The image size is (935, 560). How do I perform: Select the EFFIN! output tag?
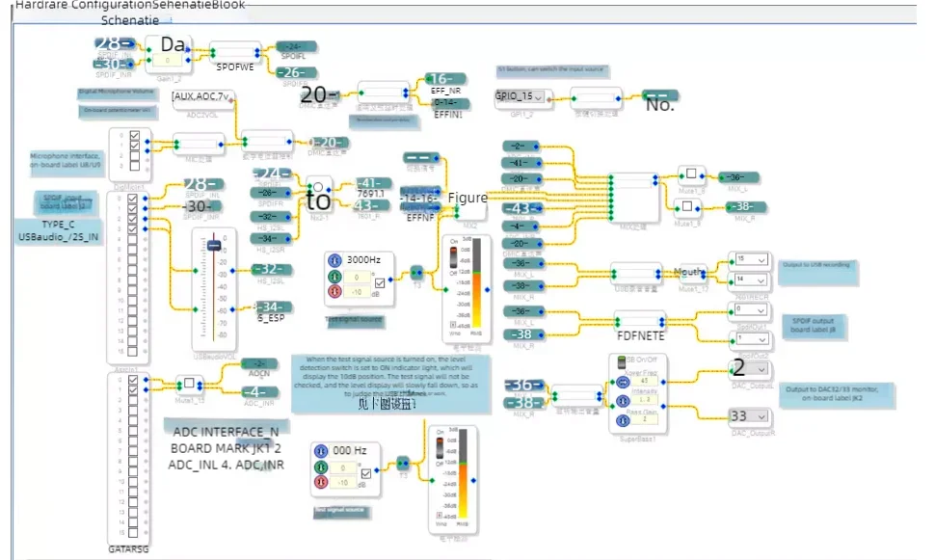[x=450, y=103]
